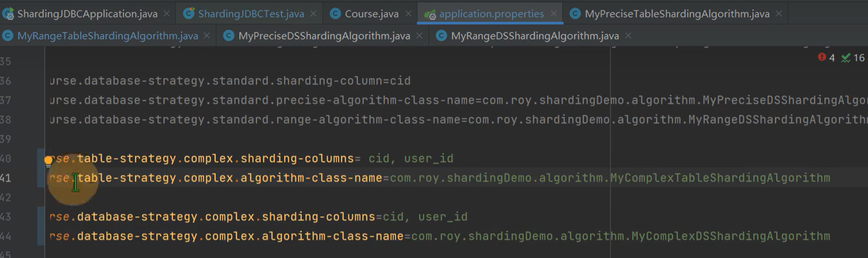The height and width of the screenshot is (258, 868).
Task: Switch to the MyPreciseDSShardingAlgorithm.java tab
Action: tap(324, 35)
